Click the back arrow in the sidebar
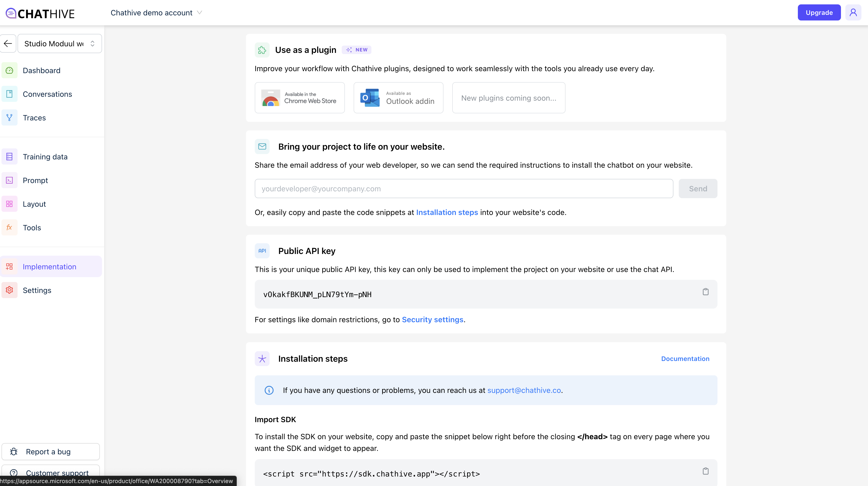Image resolution: width=868 pixels, height=486 pixels. click(8, 44)
